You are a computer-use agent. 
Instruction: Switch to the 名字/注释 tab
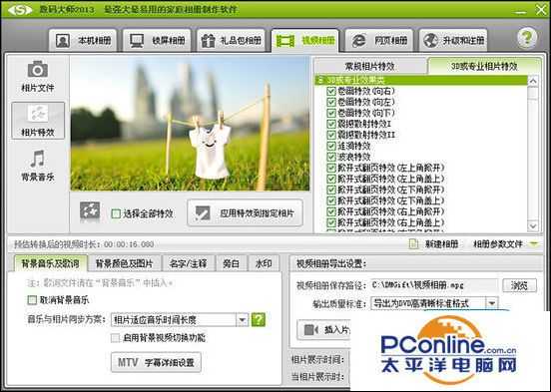[x=189, y=263]
